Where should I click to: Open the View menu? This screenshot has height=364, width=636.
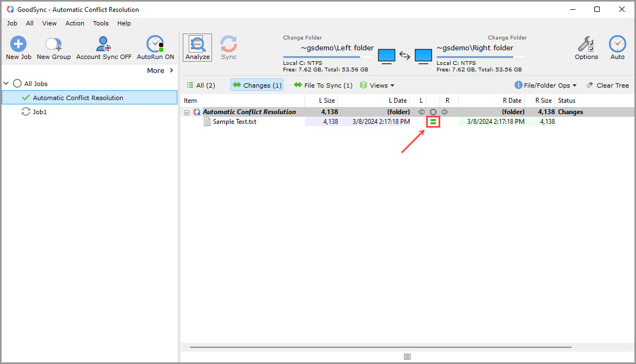click(50, 23)
